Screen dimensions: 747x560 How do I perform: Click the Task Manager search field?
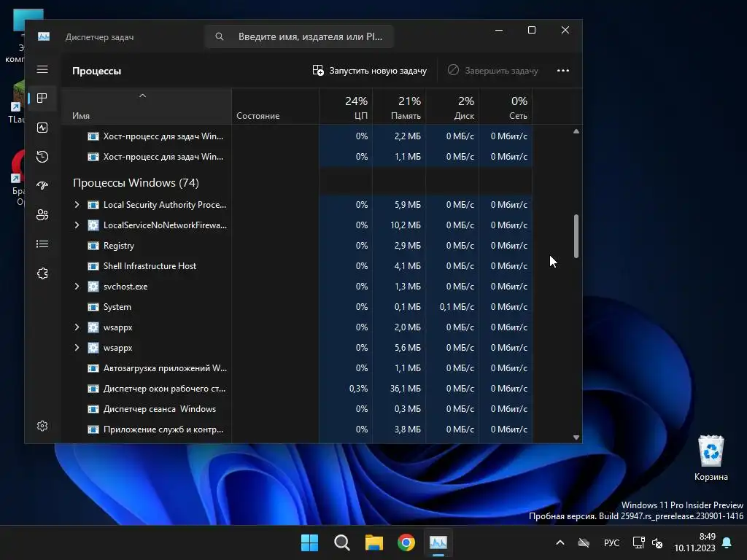299,36
